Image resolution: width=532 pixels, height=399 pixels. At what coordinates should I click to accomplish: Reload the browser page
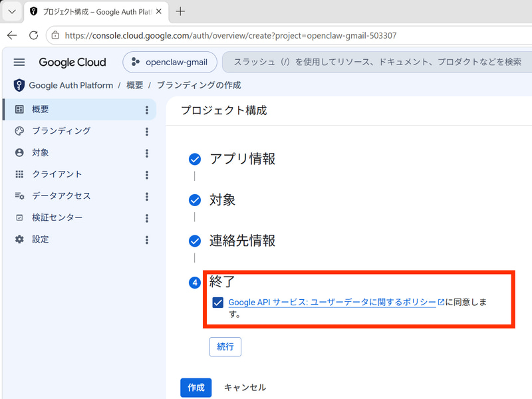[x=34, y=35]
